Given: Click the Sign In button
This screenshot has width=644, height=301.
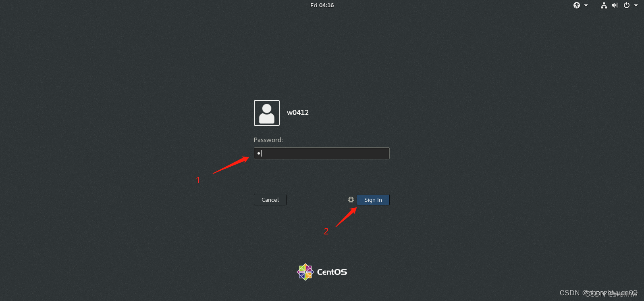Looking at the screenshot, I should click(x=373, y=200).
